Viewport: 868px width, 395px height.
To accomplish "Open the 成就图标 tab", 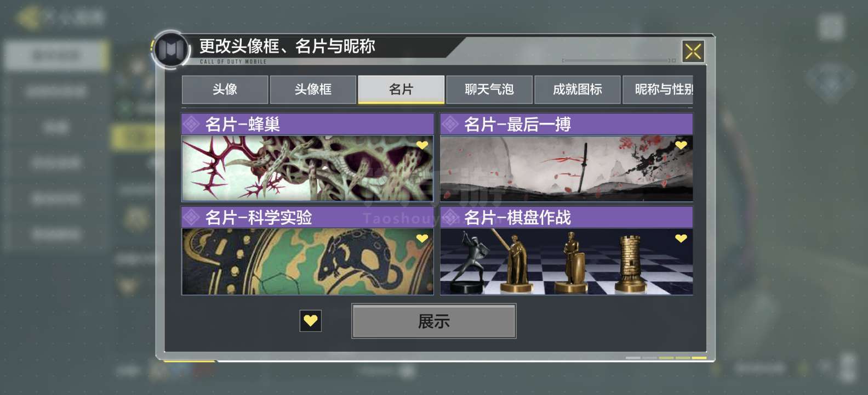I will pyautogui.click(x=578, y=89).
